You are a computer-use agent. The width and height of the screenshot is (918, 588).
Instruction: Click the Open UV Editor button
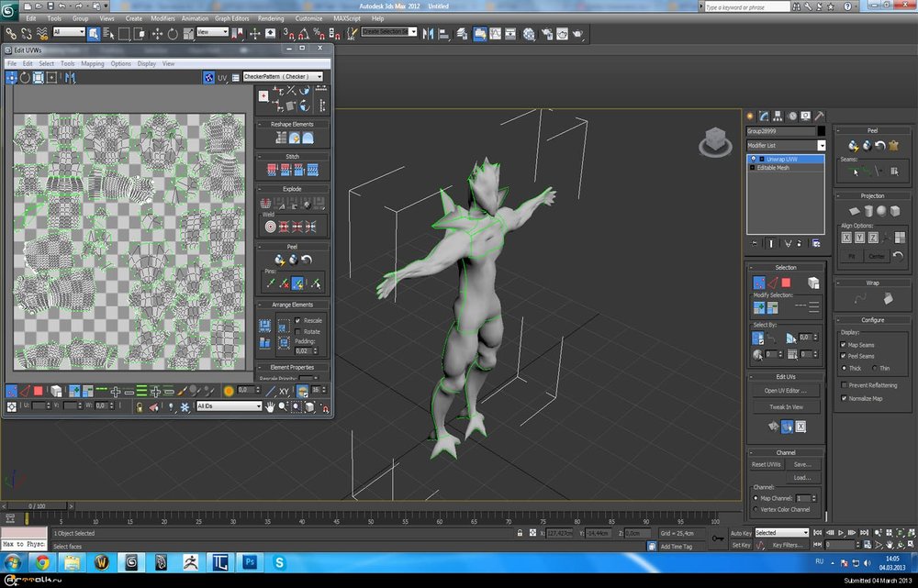(786, 391)
